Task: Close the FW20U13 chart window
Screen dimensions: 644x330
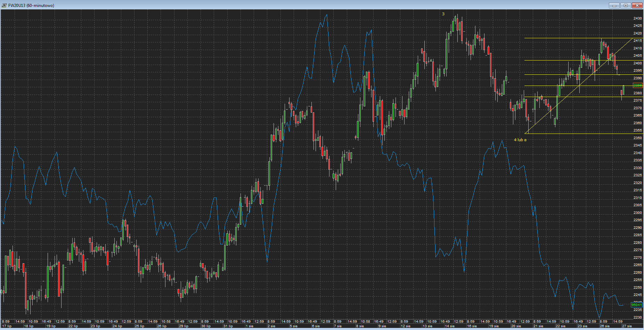Action: coord(637,5)
